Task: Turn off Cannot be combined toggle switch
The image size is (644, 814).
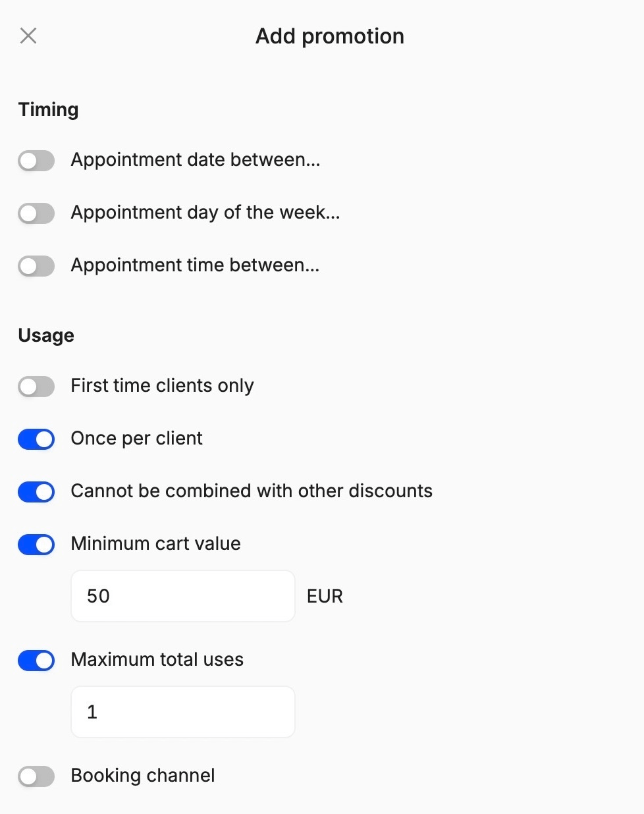Action: [36, 491]
